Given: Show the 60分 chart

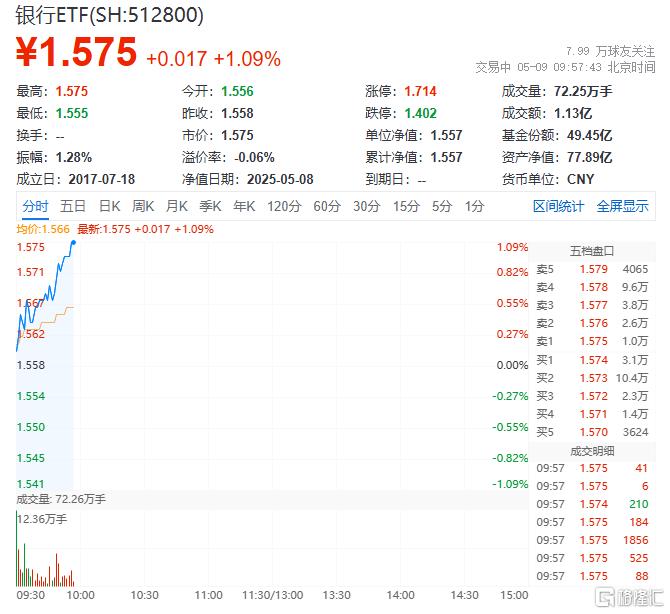Looking at the screenshot, I should click(327, 206).
